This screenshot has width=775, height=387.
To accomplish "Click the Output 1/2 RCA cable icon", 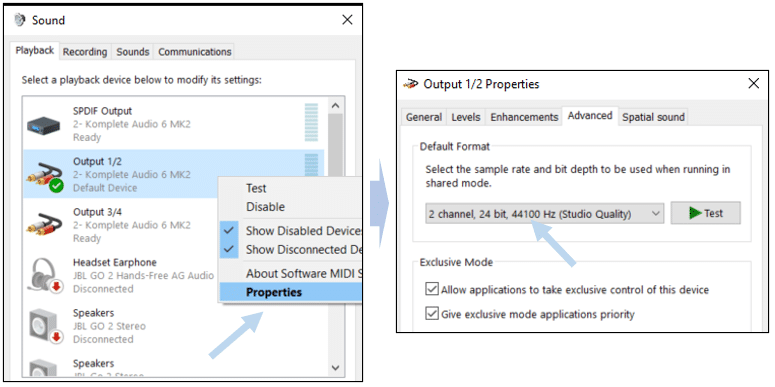I will (44, 176).
